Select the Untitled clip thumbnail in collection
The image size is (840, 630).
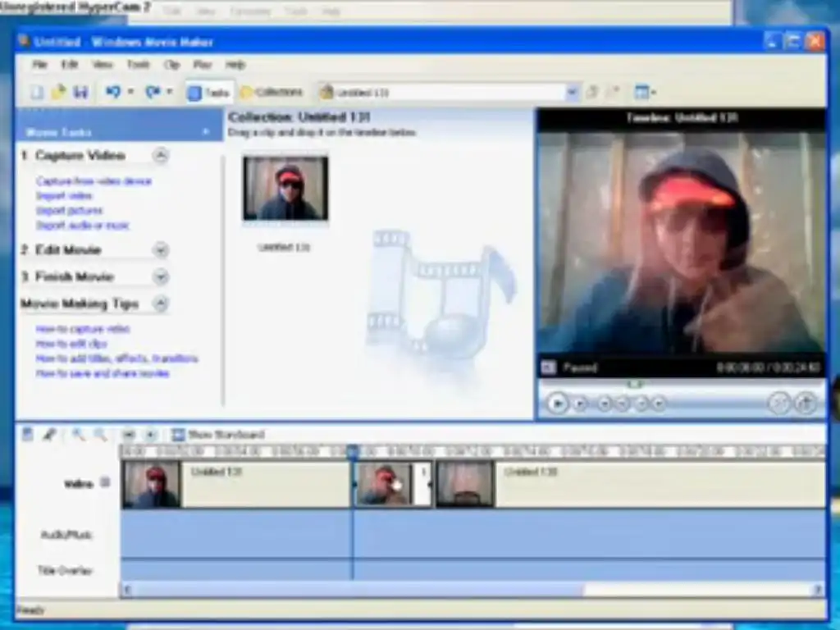click(x=285, y=188)
